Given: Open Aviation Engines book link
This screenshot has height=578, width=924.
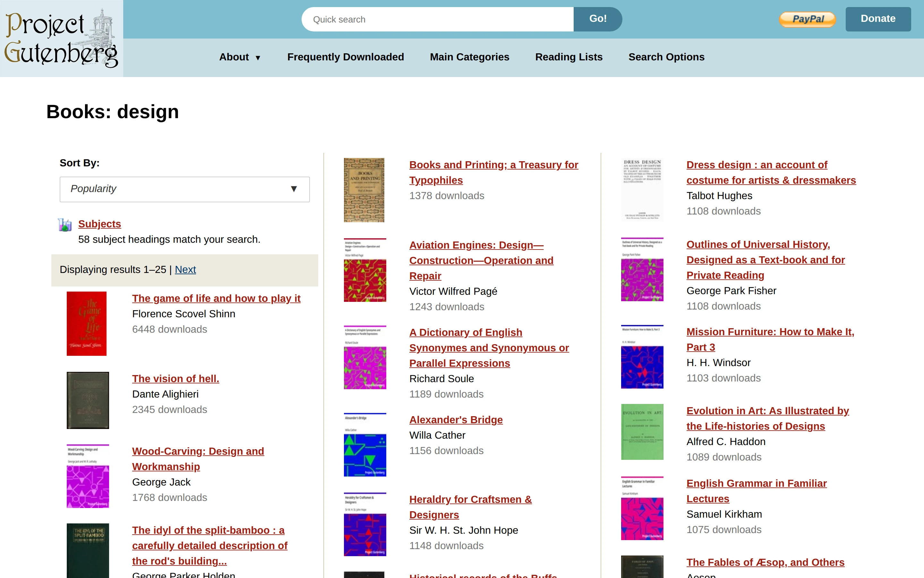Looking at the screenshot, I should (x=481, y=260).
